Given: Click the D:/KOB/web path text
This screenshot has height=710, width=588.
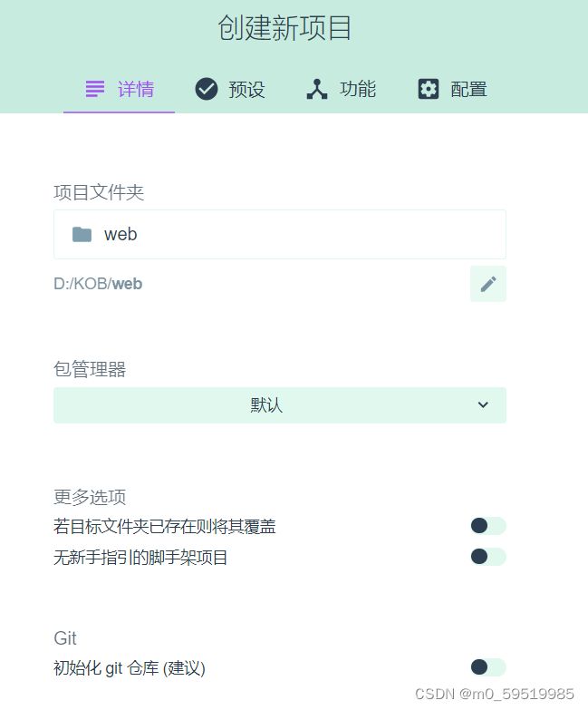Looking at the screenshot, I should 98,284.
